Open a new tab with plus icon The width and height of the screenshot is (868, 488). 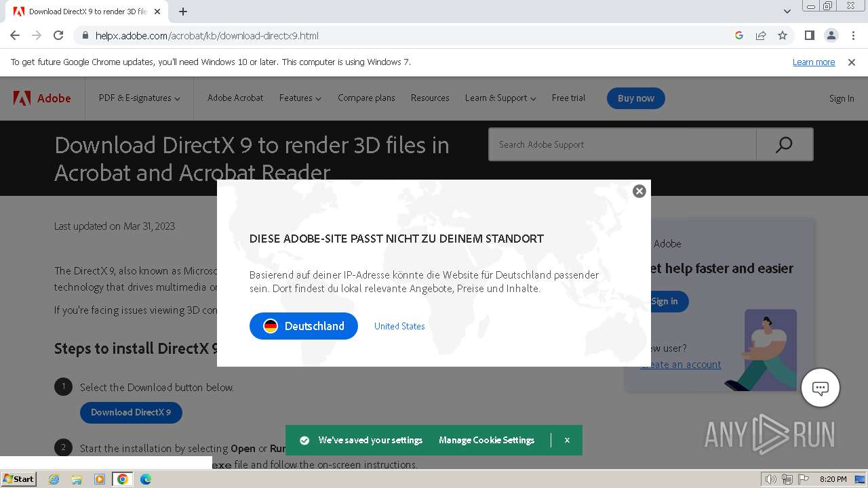click(x=183, y=12)
